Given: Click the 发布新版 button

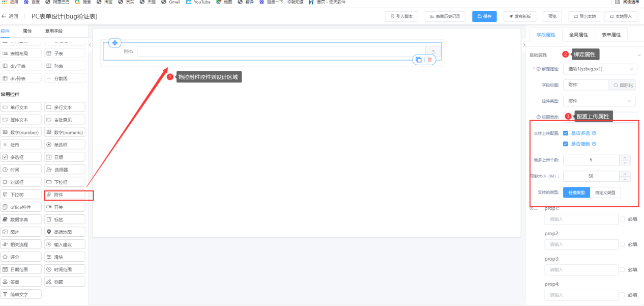Looking at the screenshot, I should coord(520,16).
